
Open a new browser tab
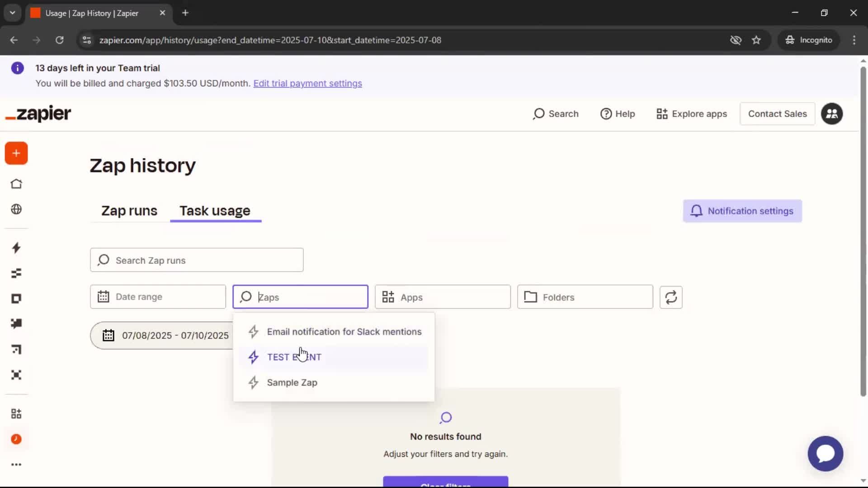(185, 13)
